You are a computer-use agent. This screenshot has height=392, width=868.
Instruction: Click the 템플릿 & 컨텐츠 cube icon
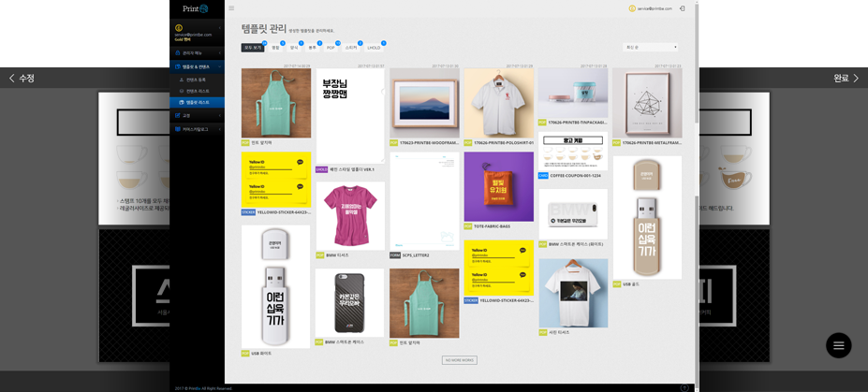tap(177, 66)
